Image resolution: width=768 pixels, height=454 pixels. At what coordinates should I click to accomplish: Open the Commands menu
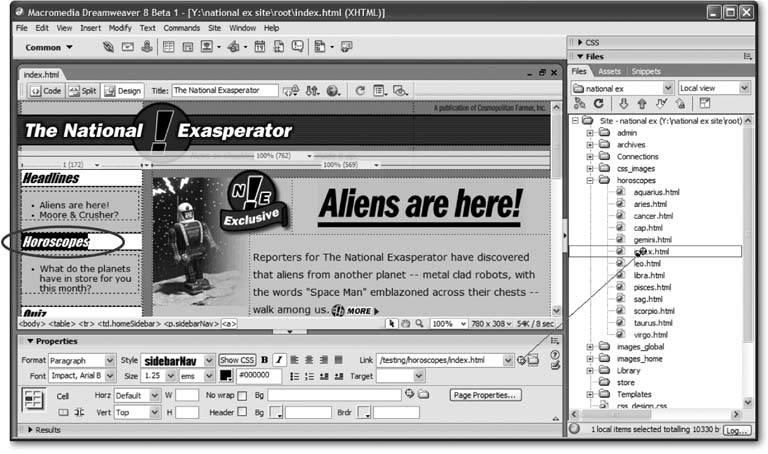click(181, 28)
